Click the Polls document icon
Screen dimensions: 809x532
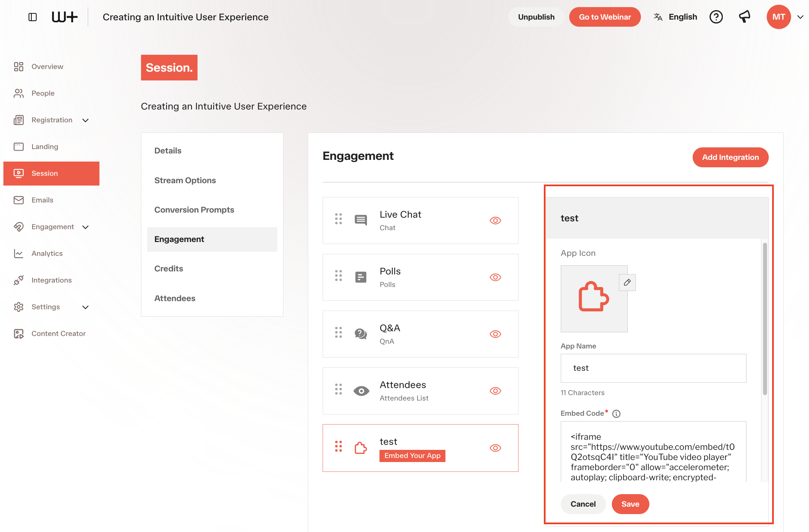(x=361, y=277)
